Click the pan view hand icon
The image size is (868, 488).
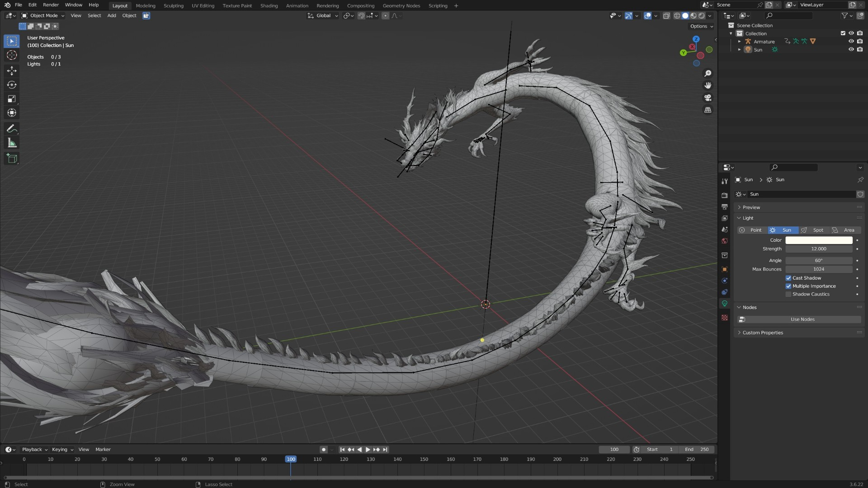(x=708, y=85)
